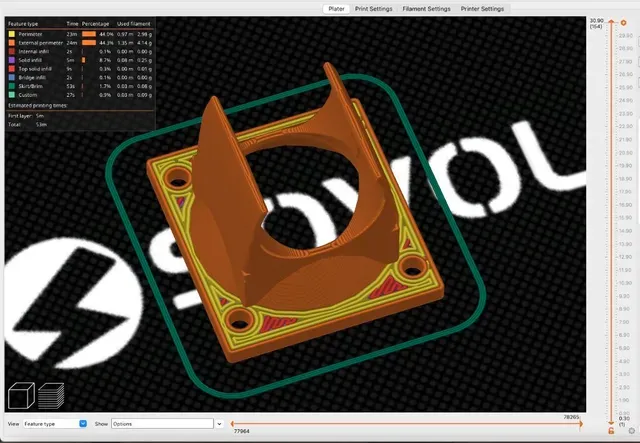The width and height of the screenshot is (640, 443).
Task: Click the 4.90 tick on the layer ruler
Action: pyautogui.click(x=625, y=361)
